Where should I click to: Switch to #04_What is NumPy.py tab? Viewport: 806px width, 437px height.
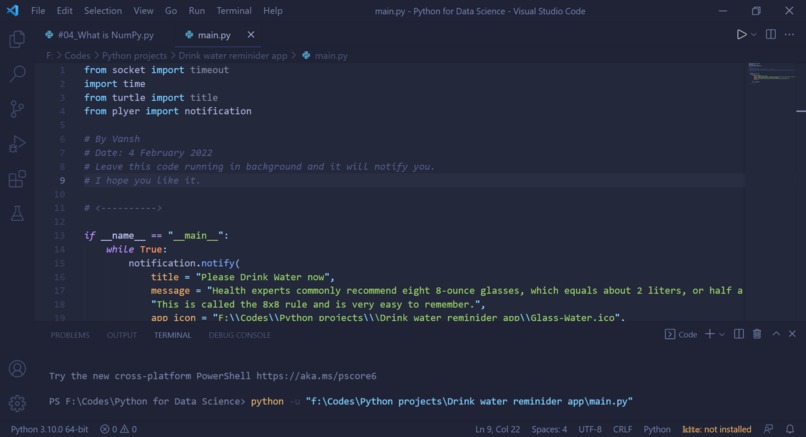coord(100,35)
